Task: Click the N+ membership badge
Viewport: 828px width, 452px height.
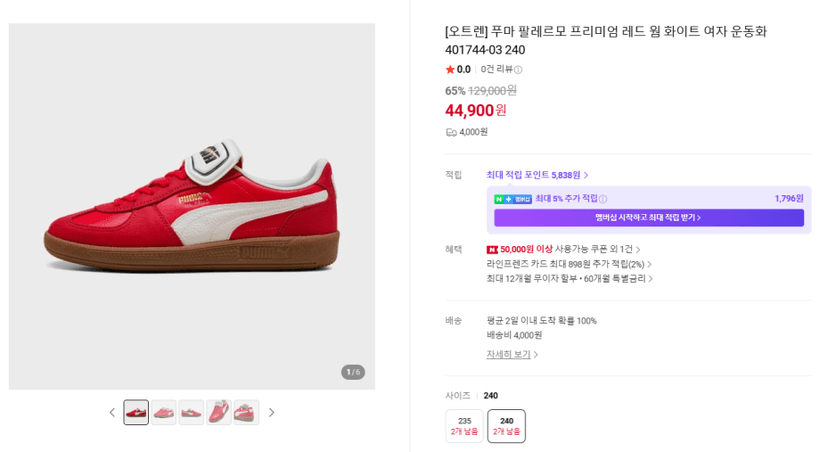Action: click(513, 199)
